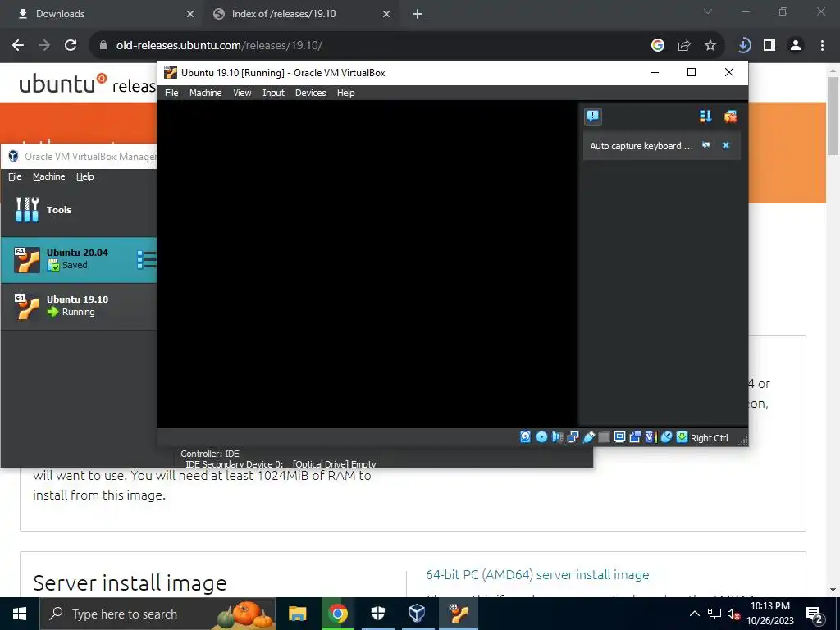Image resolution: width=840 pixels, height=630 pixels.
Task: Click the virtualization features indicator with V icon
Action: tap(651, 437)
